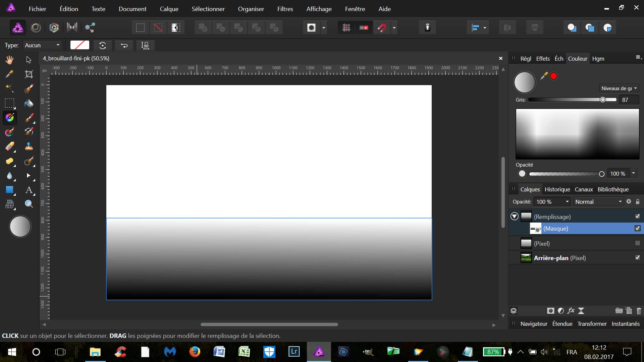Image resolution: width=644 pixels, height=362 pixels.
Task: Select the Flood Fill bucket tool
Action: pos(29,103)
